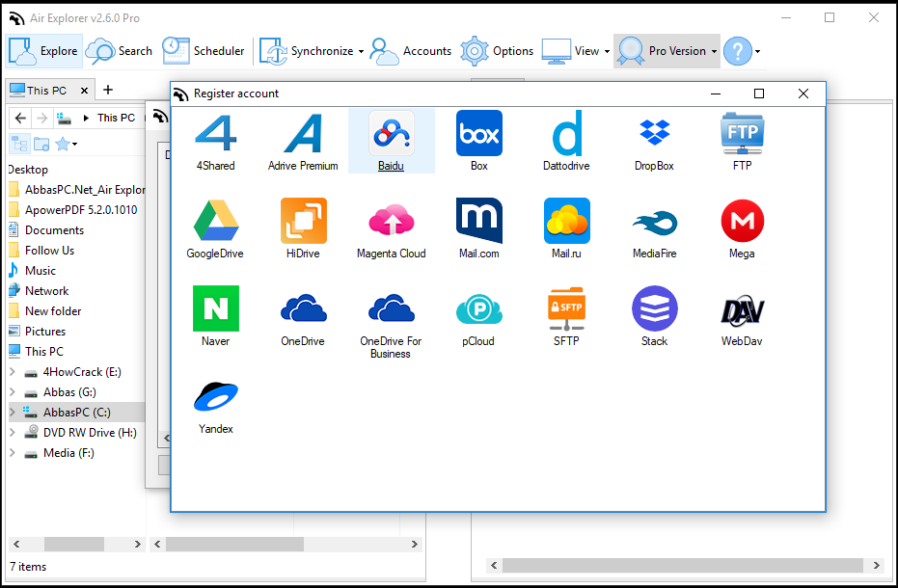
Task: Select AbbasPC.Net_Air Explorer folder
Action: click(x=77, y=190)
